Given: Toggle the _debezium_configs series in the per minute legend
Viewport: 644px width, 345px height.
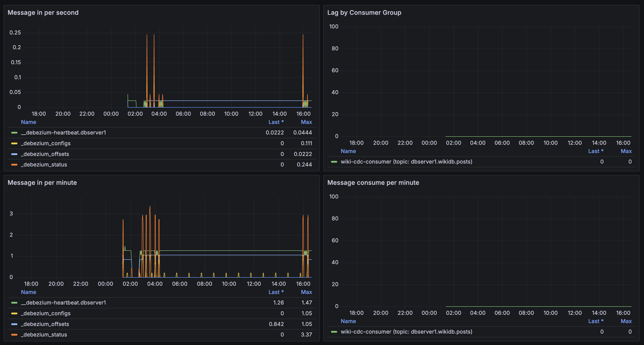Looking at the screenshot, I should click(x=46, y=313).
